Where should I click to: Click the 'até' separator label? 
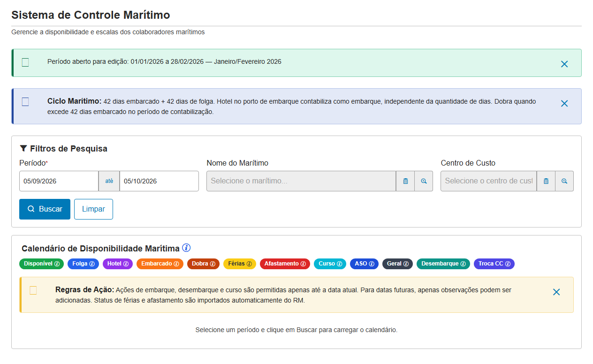[109, 181]
